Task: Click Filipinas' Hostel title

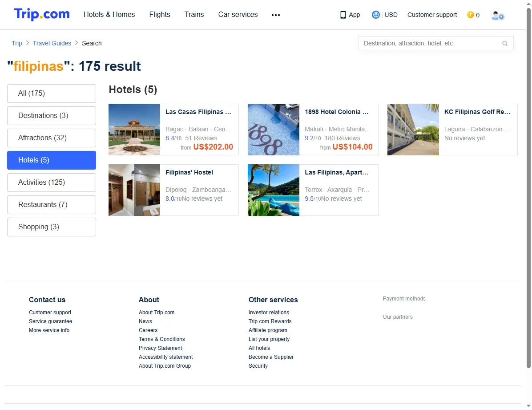Action: [x=189, y=172]
